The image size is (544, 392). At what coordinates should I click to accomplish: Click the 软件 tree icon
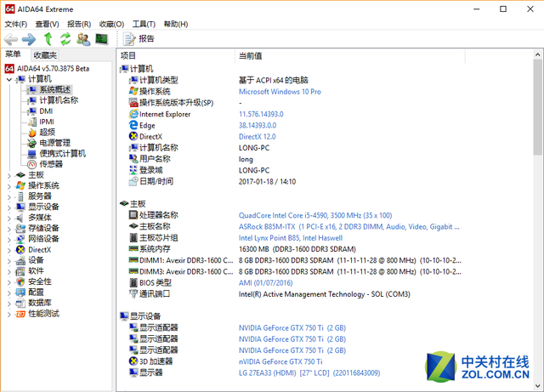coord(20,271)
